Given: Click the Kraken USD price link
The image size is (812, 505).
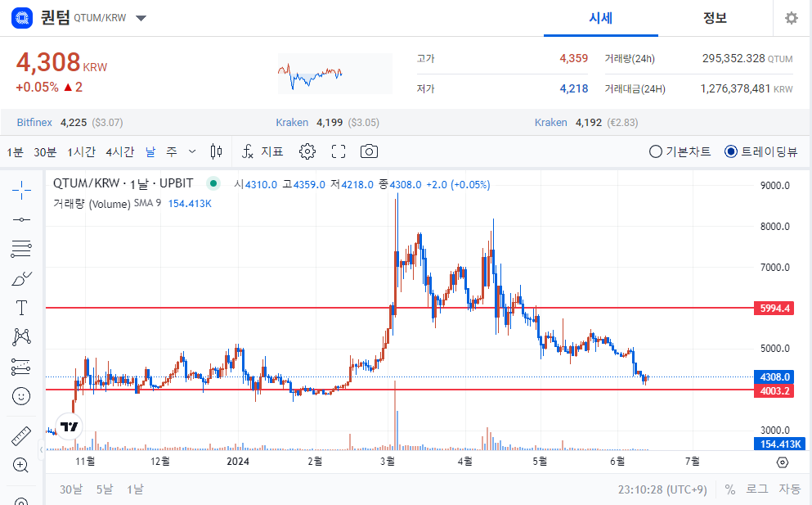Looking at the screenshot, I should click(x=327, y=122).
